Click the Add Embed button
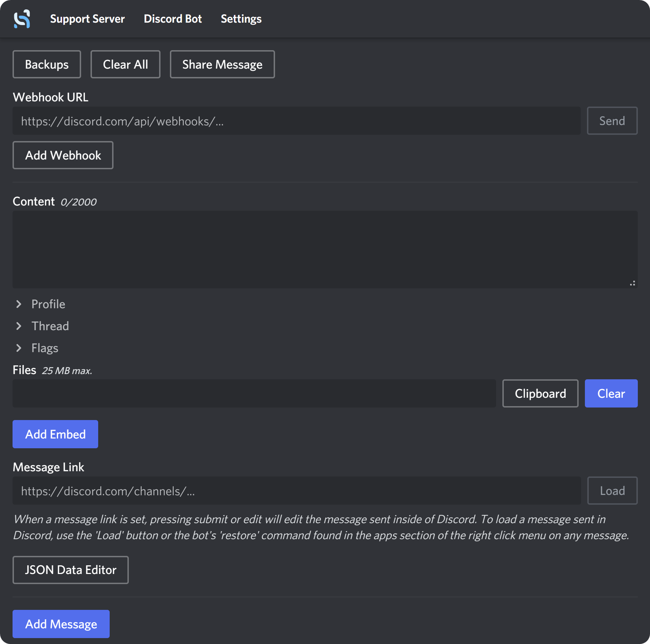650x644 pixels. coord(55,434)
